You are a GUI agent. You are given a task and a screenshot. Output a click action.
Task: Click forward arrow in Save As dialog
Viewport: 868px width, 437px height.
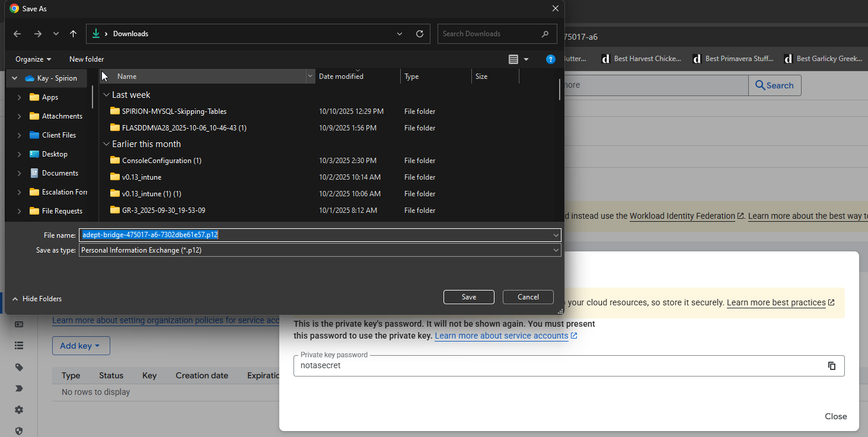tap(38, 34)
